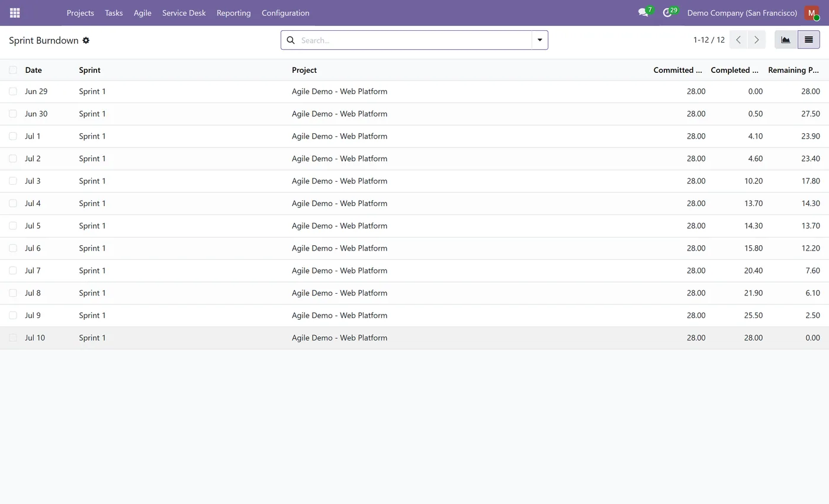Expand the search filter options dropdown
This screenshot has width=829, height=504.
coord(539,40)
